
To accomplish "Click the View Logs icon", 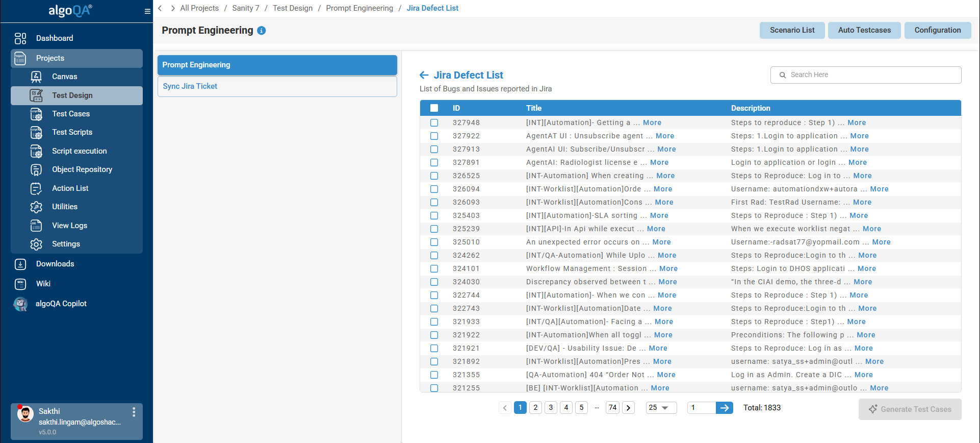I will click(x=36, y=226).
